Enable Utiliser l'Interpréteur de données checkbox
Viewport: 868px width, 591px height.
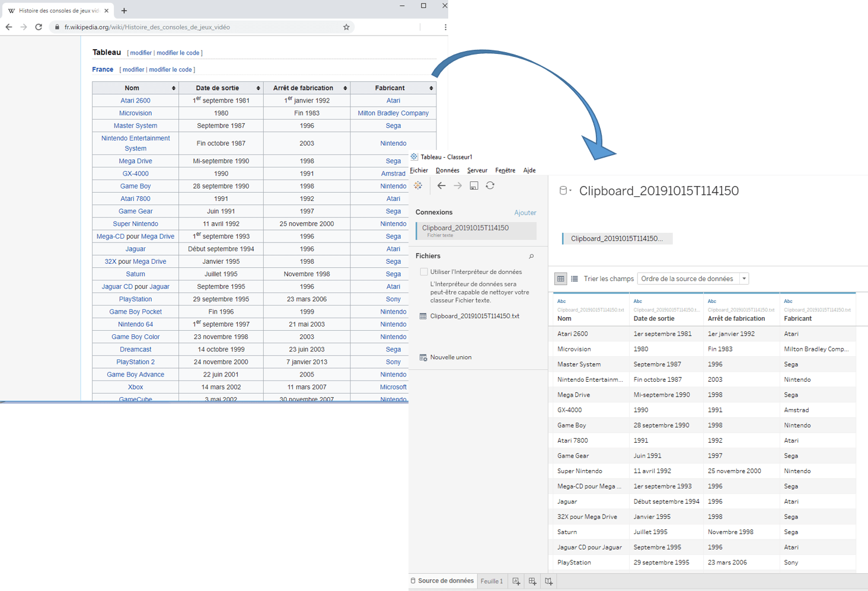click(424, 272)
